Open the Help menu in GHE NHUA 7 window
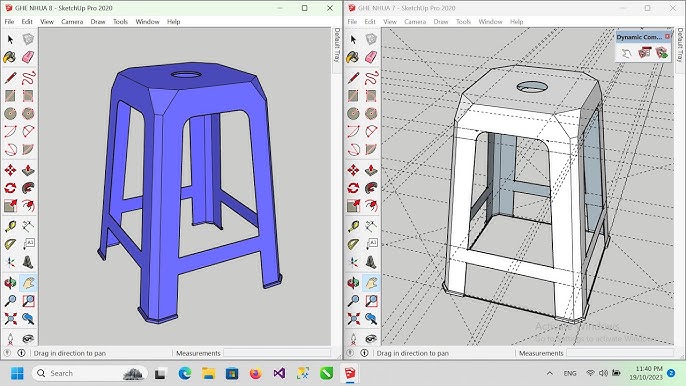The height and width of the screenshot is (386, 686). [516, 21]
